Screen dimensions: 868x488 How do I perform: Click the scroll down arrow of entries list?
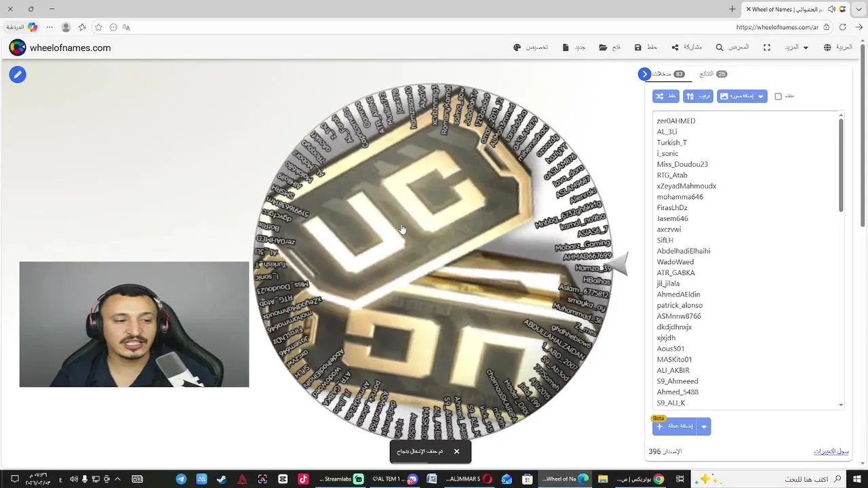tap(841, 405)
